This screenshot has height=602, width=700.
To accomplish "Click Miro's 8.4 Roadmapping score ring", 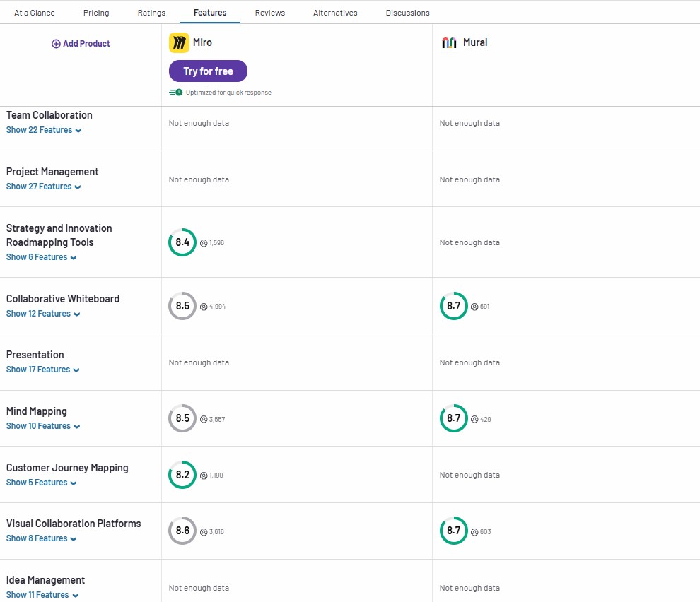I will click(x=182, y=242).
